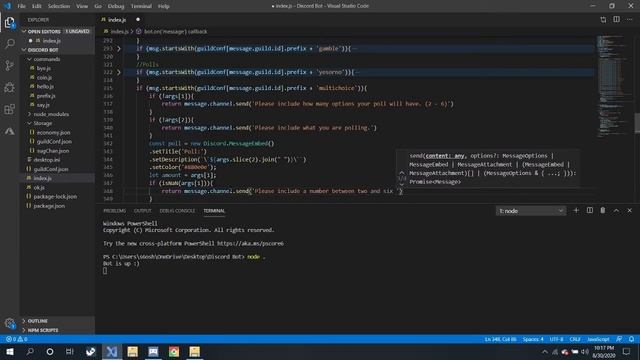Open the Manage settings gear
640x360 pixels.
[x=9, y=323]
